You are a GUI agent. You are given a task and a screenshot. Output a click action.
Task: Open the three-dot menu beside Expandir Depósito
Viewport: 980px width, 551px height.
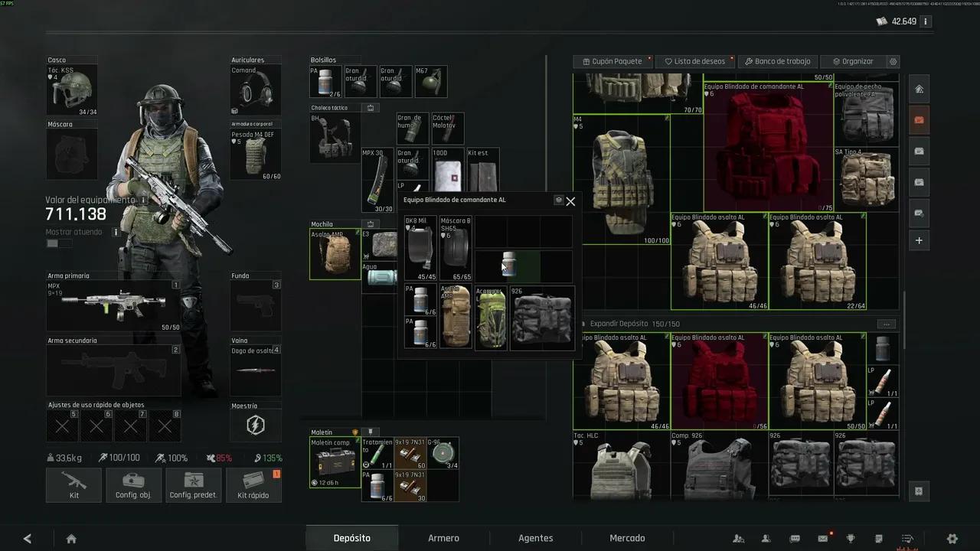click(x=886, y=324)
